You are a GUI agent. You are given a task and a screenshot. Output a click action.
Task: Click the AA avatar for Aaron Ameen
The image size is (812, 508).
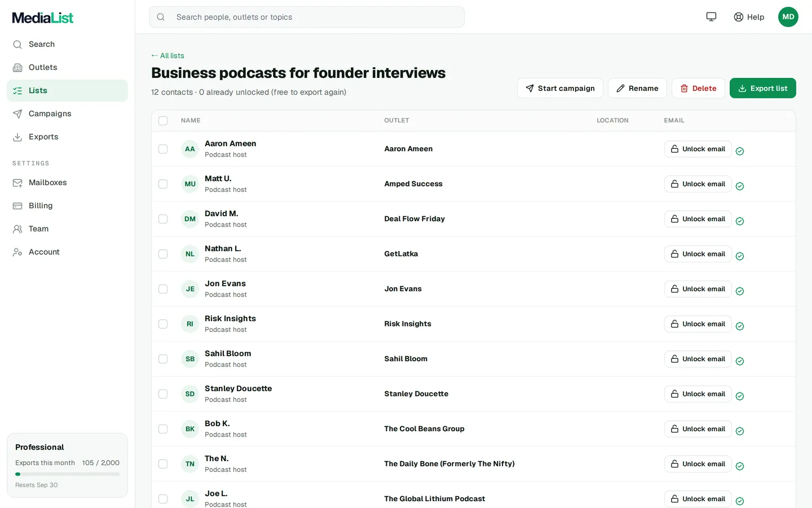point(190,149)
